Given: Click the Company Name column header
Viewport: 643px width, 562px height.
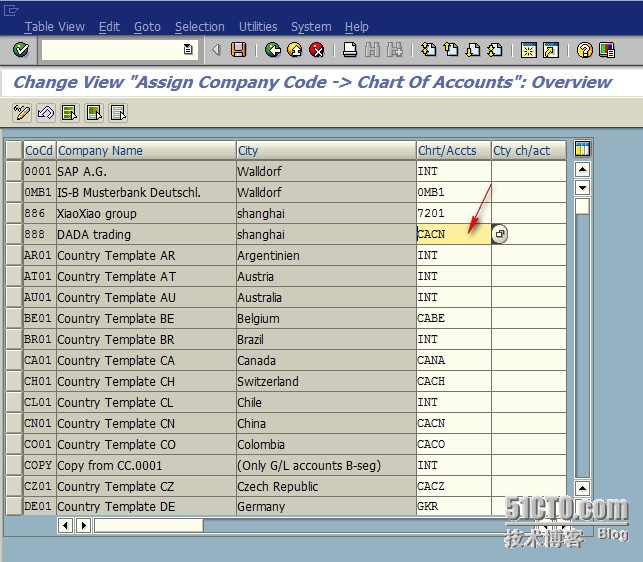Looking at the screenshot, I should pos(146,150).
